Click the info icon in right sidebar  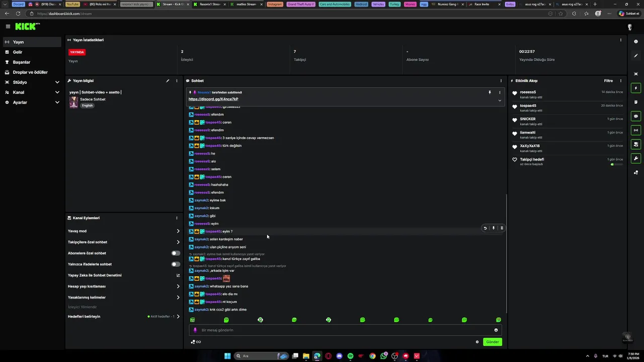pyautogui.click(x=636, y=42)
